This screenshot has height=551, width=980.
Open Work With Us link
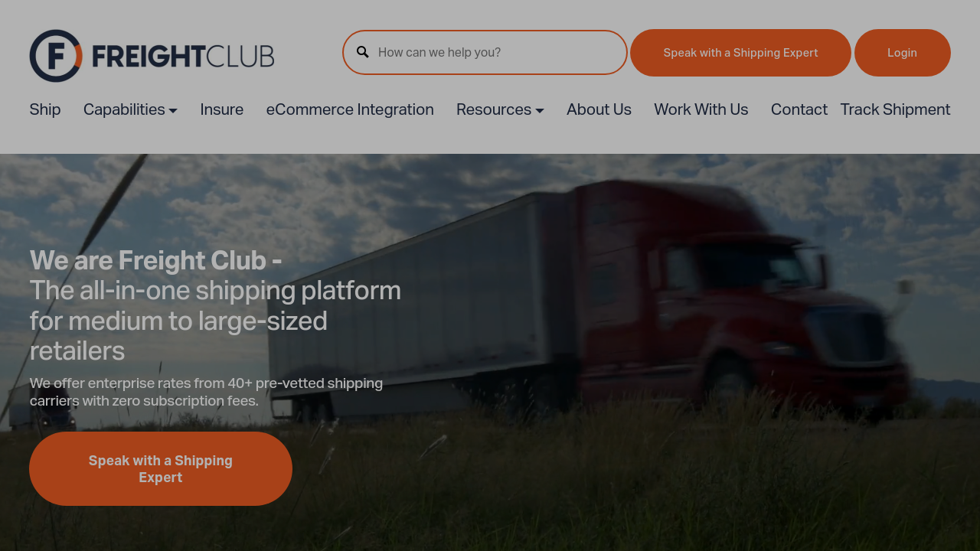coord(701,109)
